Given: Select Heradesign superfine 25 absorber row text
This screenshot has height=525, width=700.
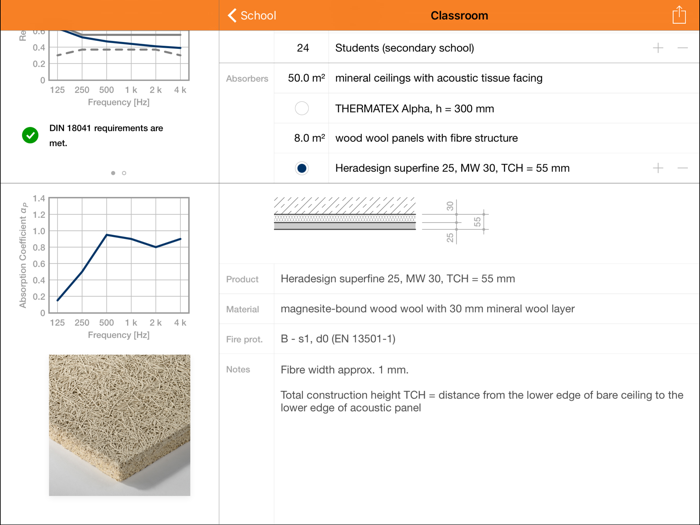Looking at the screenshot, I should (x=452, y=168).
